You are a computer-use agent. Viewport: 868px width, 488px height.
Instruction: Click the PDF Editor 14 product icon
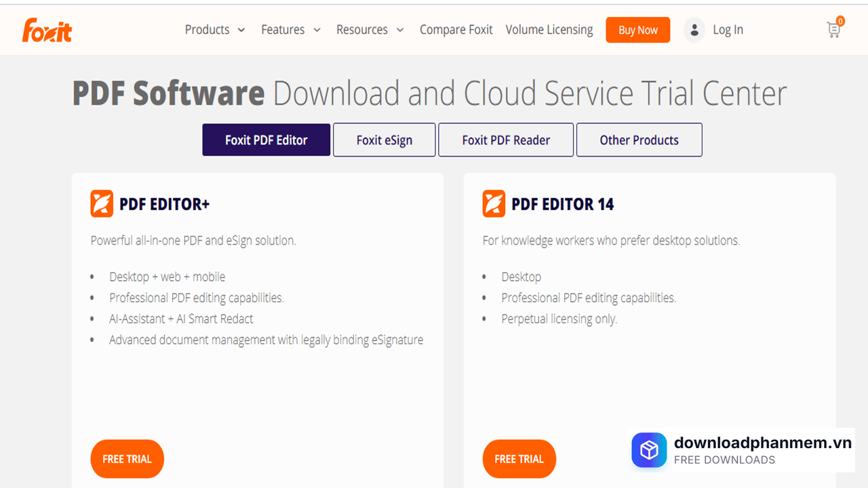pos(494,203)
